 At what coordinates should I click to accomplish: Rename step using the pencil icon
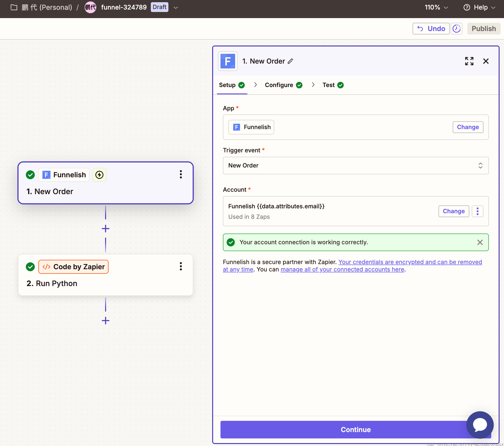(290, 61)
